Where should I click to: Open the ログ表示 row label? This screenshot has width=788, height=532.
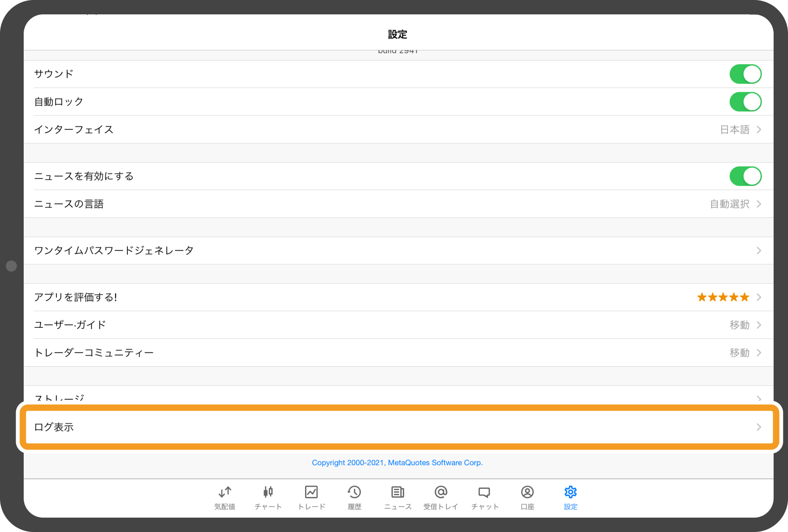(54, 427)
